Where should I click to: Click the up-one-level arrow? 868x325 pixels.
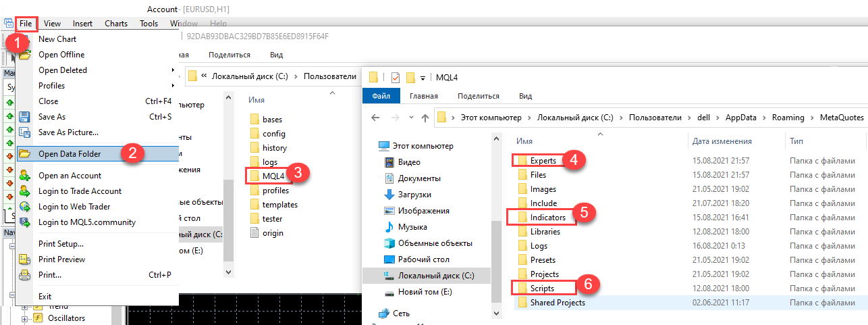[x=425, y=118]
